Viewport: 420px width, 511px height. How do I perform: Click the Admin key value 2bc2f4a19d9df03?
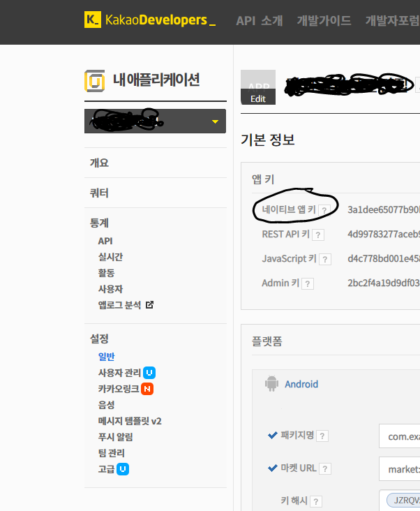click(384, 283)
